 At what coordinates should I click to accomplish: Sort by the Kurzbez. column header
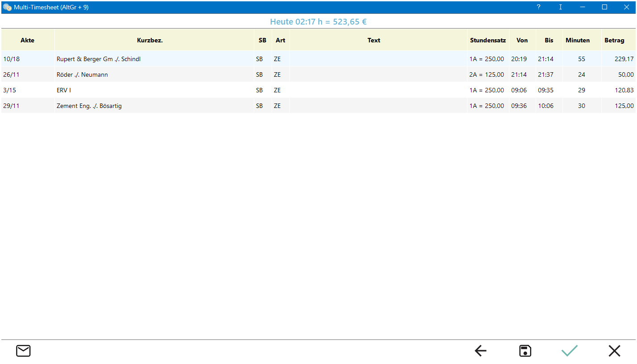point(149,40)
